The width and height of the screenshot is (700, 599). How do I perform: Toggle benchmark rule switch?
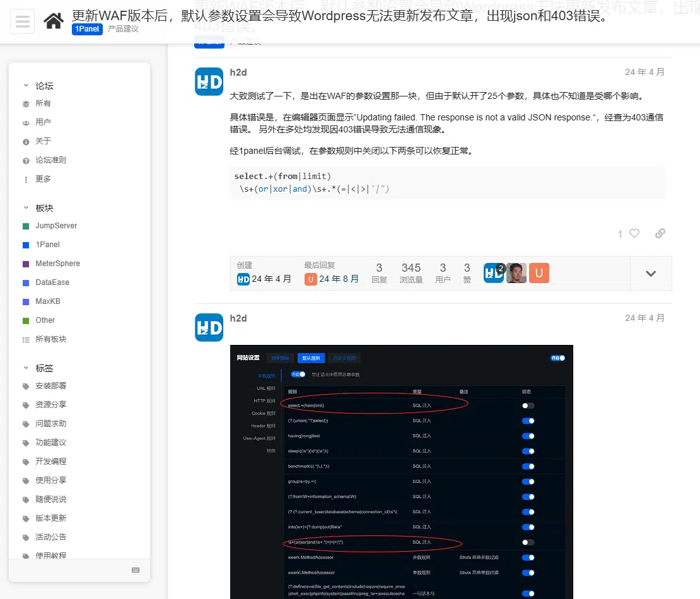pyautogui.click(x=528, y=467)
